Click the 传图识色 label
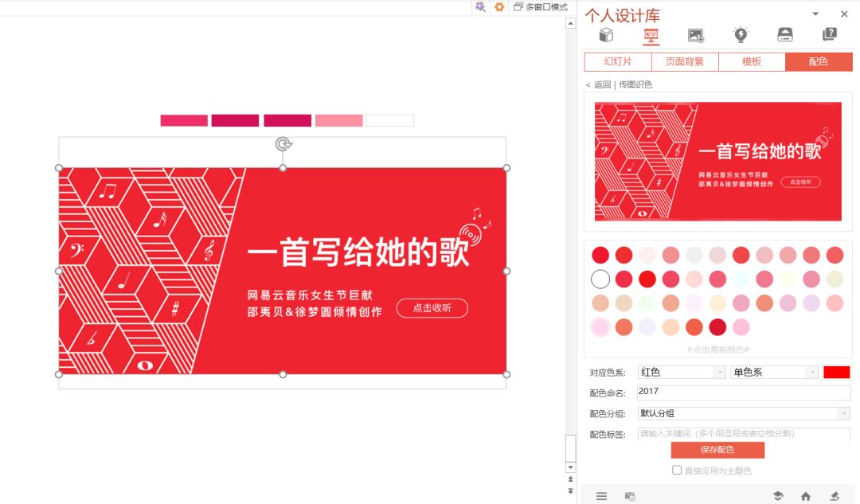The height and width of the screenshot is (504, 860). pyautogui.click(x=635, y=84)
